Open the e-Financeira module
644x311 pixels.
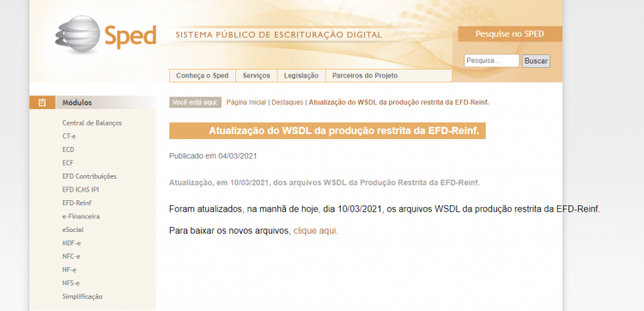81,216
